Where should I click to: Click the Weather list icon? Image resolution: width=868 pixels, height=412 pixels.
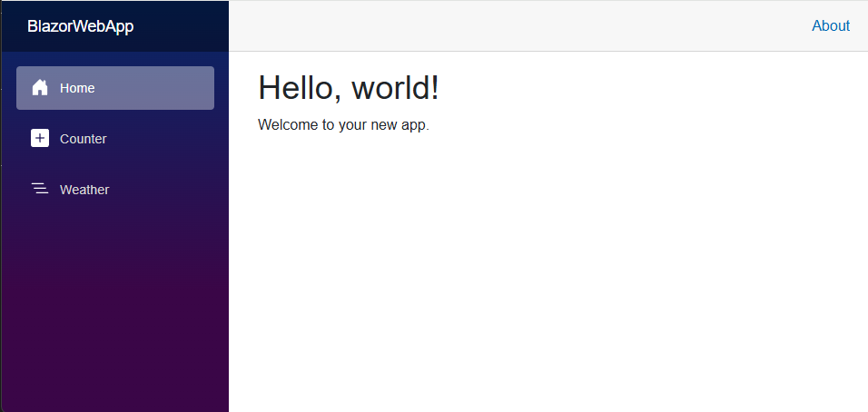(x=40, y=189)
